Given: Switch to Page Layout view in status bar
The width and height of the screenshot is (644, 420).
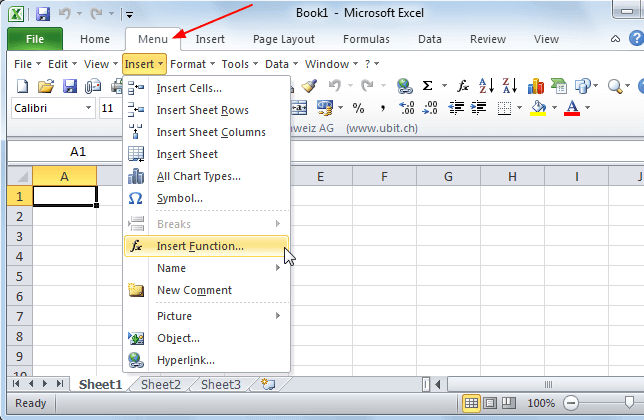Looking at the screenshot, I should [490, 403].
